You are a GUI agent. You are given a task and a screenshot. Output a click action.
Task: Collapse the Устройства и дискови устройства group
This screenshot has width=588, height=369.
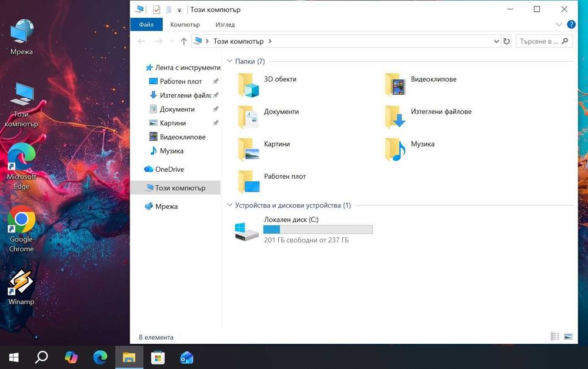coord(229,205)
